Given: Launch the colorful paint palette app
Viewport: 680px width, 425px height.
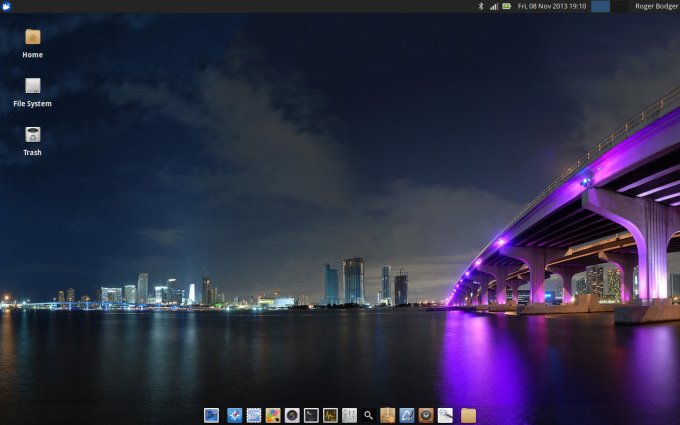Looking at the screenshot, I should pyautogui.click(x=273, y=415).
